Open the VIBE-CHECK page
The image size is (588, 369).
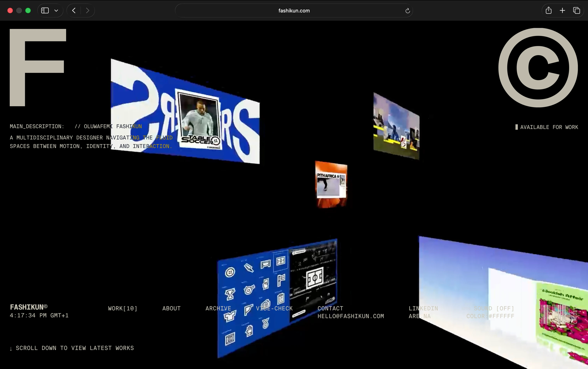274,308
